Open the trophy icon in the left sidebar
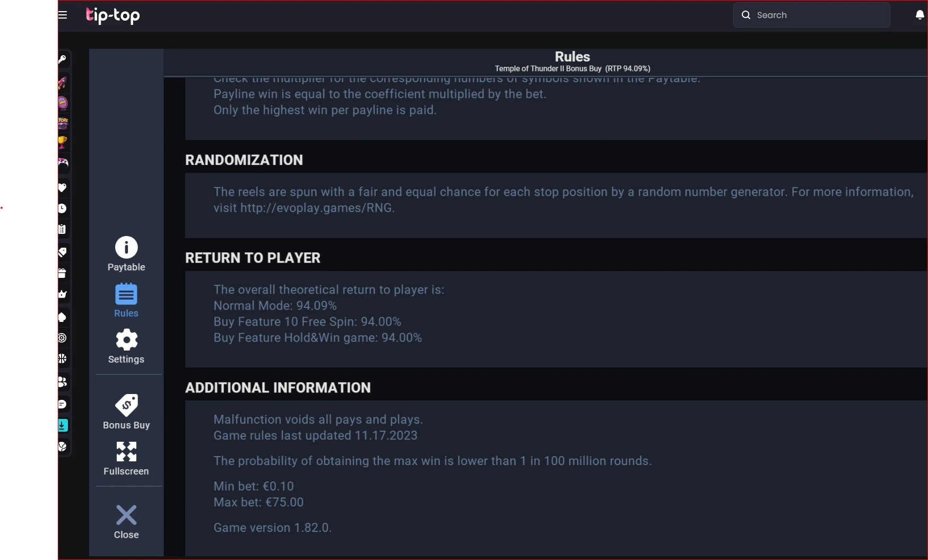Image resolution: width=928 pixels, height=560 pixels. [x=63, y=142]
